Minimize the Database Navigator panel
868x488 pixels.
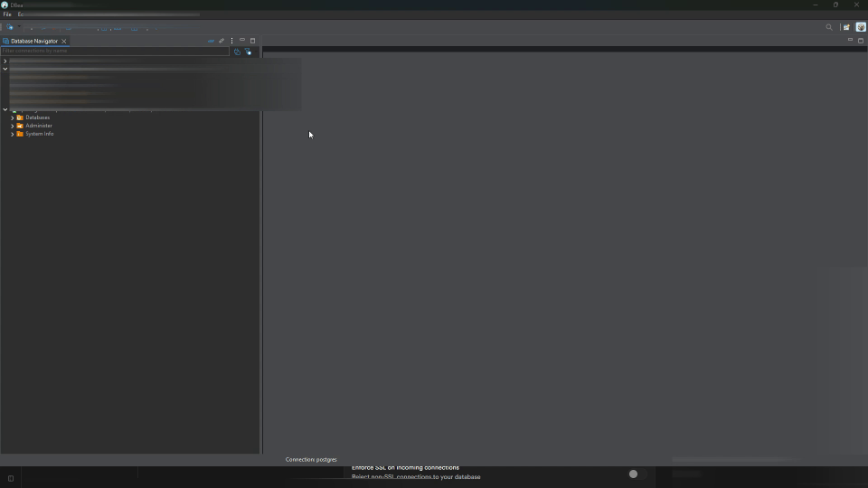pos(242,40)
